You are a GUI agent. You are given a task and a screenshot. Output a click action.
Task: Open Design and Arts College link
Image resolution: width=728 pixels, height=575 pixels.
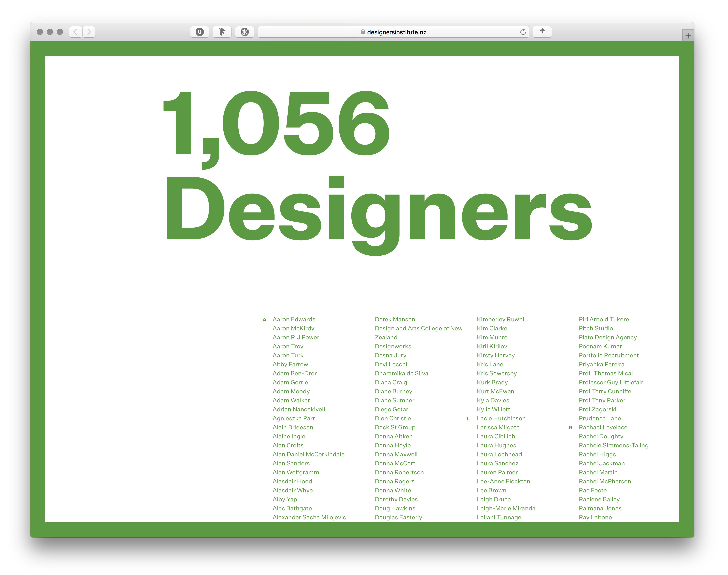(x=418, y=328)
